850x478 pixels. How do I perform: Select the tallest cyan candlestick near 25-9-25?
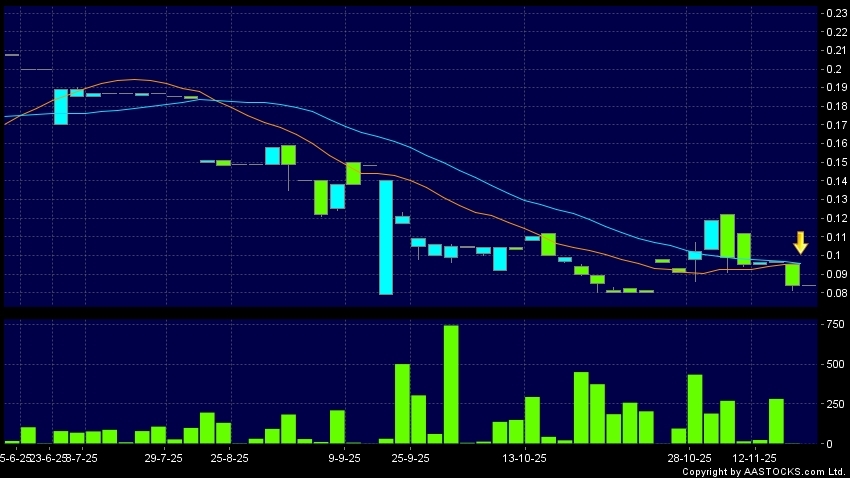pos(385,237)
